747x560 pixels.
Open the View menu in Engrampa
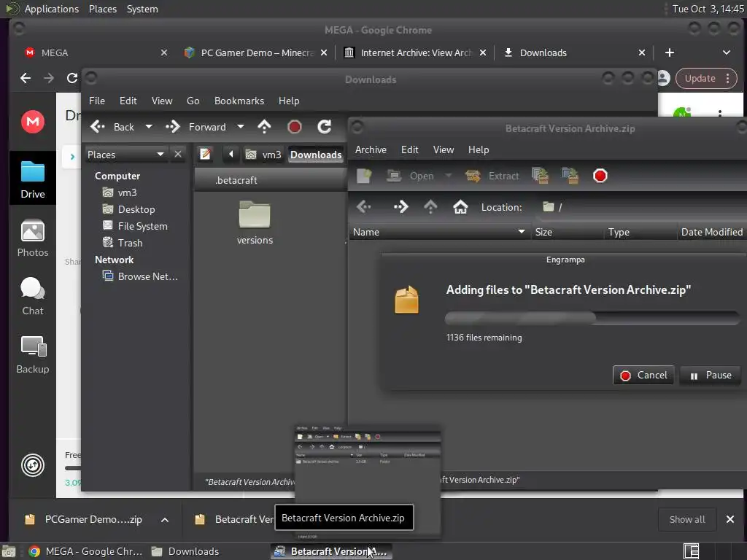point(443,149)
